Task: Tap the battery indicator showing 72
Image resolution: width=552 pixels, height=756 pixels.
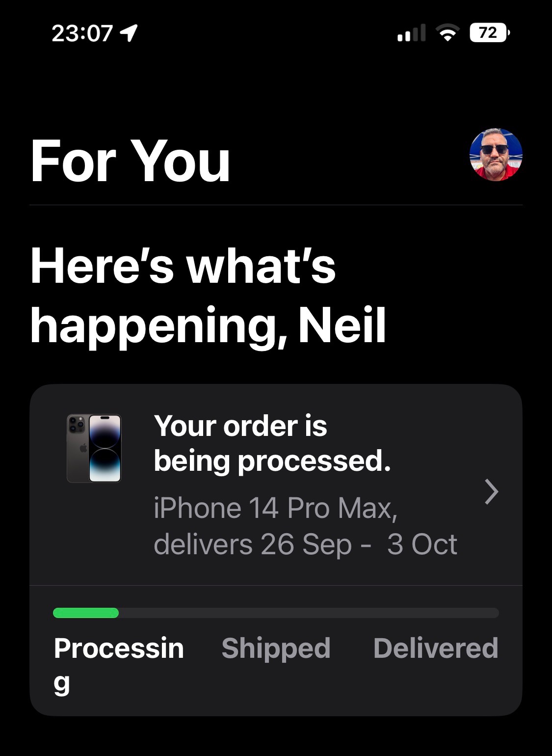Action: point(490,33)
